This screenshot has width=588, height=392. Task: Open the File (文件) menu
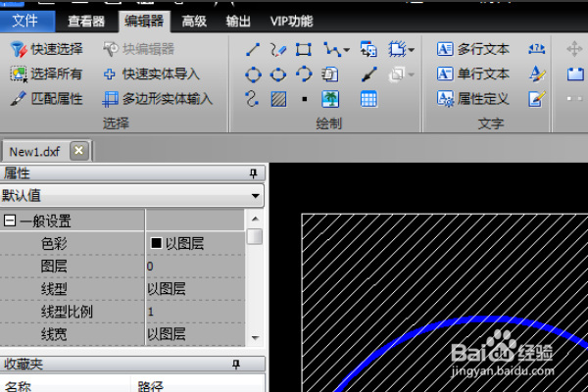coord(25,21)
